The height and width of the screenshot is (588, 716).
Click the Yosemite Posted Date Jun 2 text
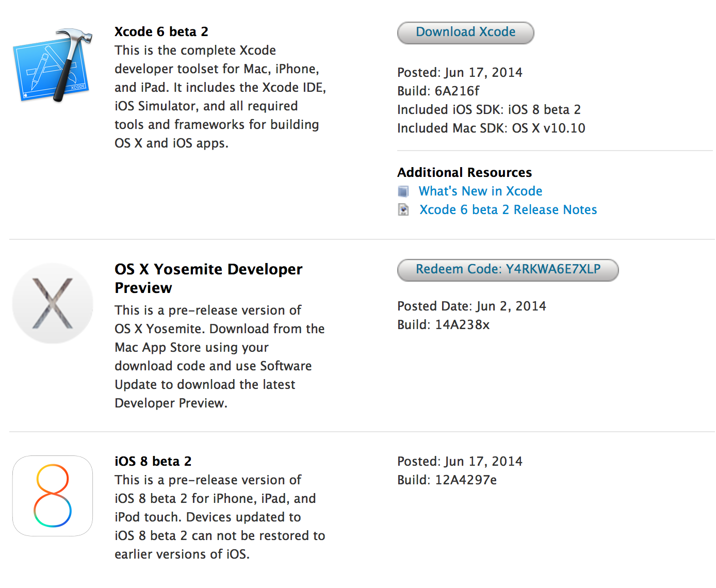pos(471,306)
